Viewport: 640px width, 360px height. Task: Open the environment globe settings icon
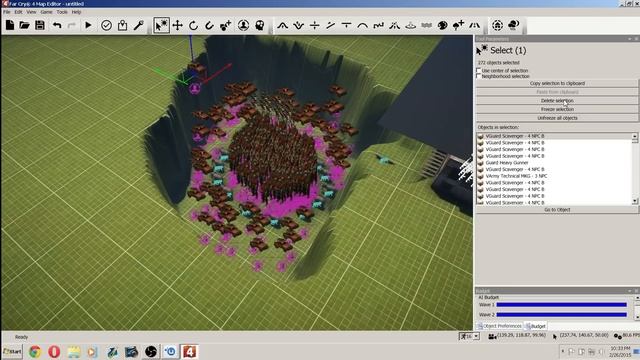click(497, 25)
